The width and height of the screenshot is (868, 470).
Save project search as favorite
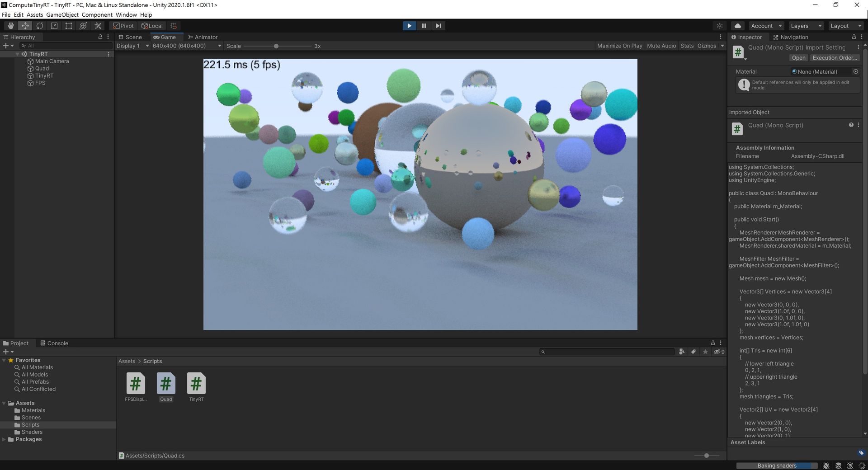click(x=705, y=352)
